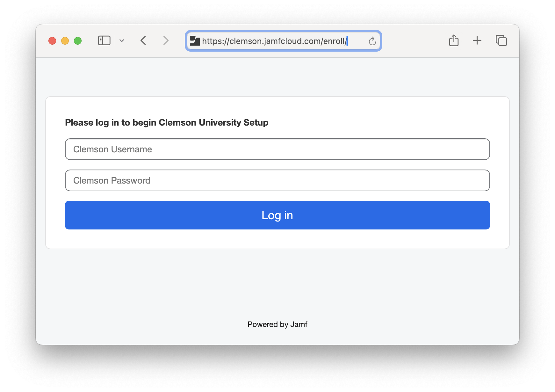Toggle the Safari sidebar icon
Screen dimensions: 555x392
pos(104,40)
